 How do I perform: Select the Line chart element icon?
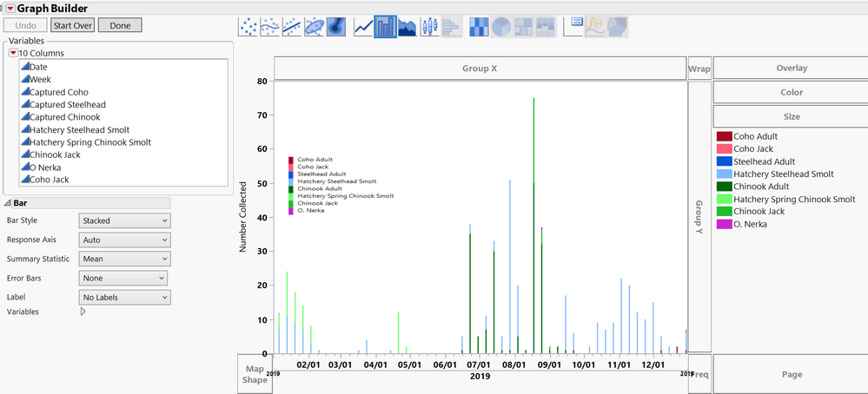363,27
